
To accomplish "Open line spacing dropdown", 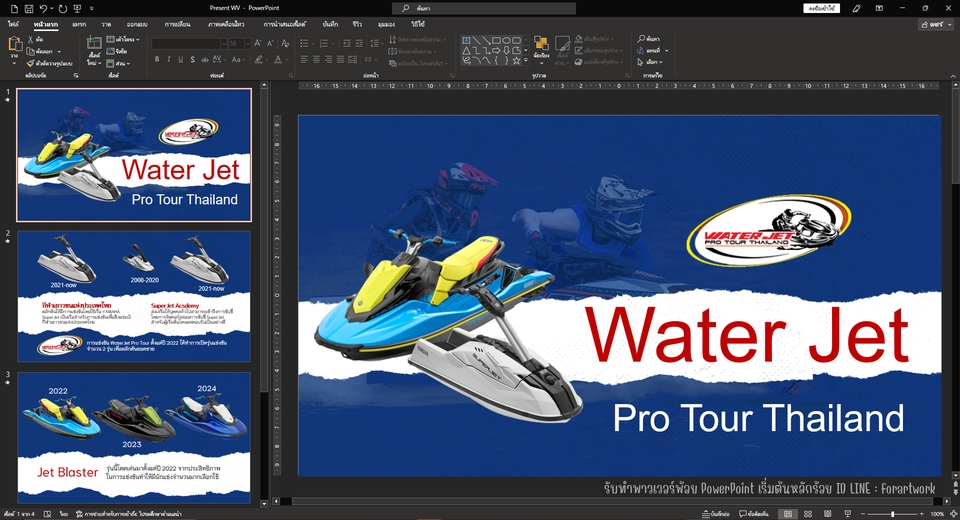I will pyautogui.click(x=375, y=43).
